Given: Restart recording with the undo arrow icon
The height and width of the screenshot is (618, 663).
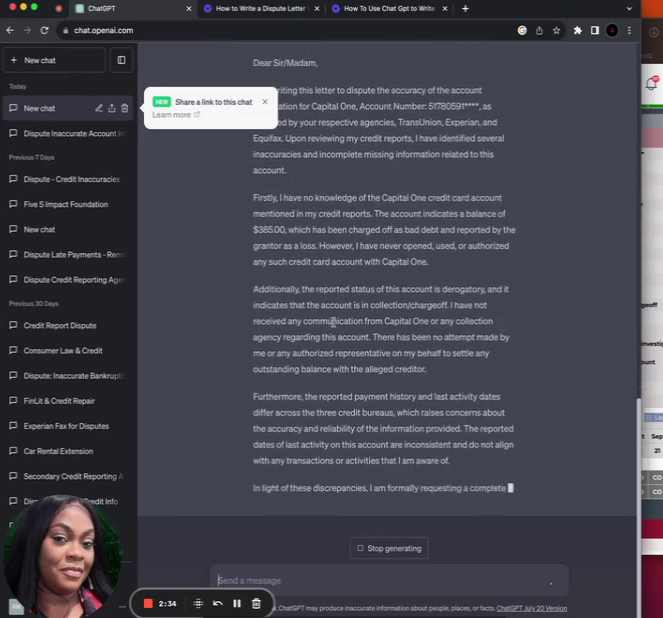Looking at the screenshot, I should 217,603.
